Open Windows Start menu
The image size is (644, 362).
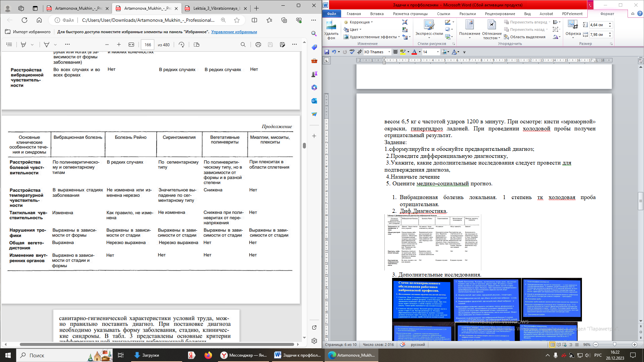tap(8, 355)
